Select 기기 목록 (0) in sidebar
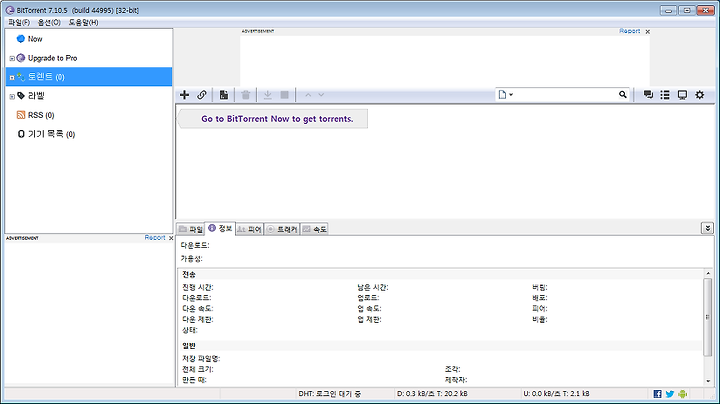Screen dimensions: 720x404 coord(51,134)
